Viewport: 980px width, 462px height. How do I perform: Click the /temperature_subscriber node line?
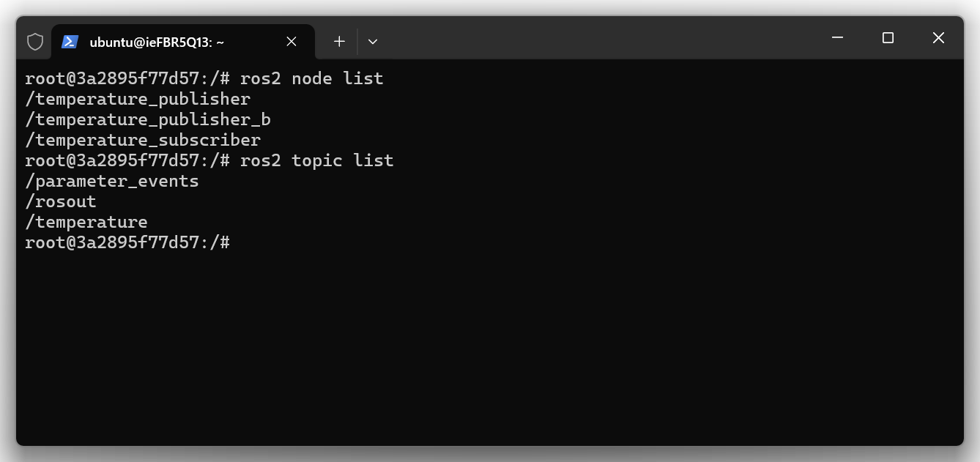[143, 140]
